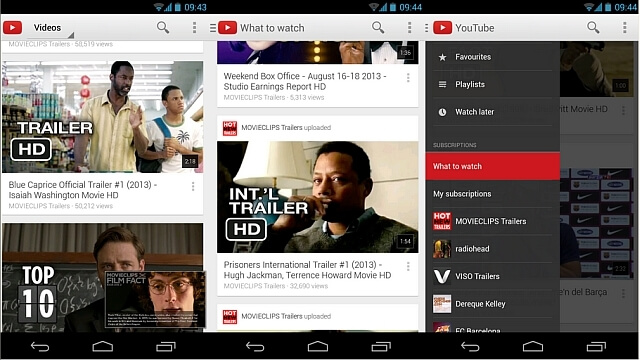Open Weekend Box Office video title

point(304,81)
